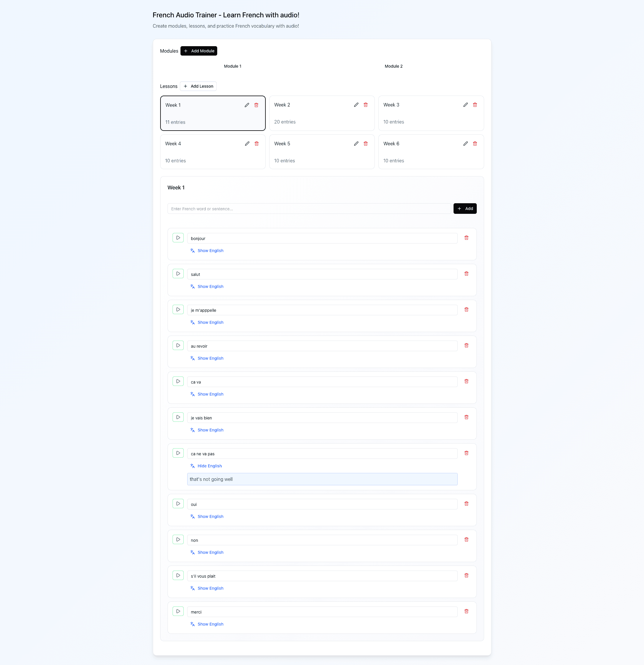
Task: Play the 'je vais bien' audio
Action: pos(178,417)
